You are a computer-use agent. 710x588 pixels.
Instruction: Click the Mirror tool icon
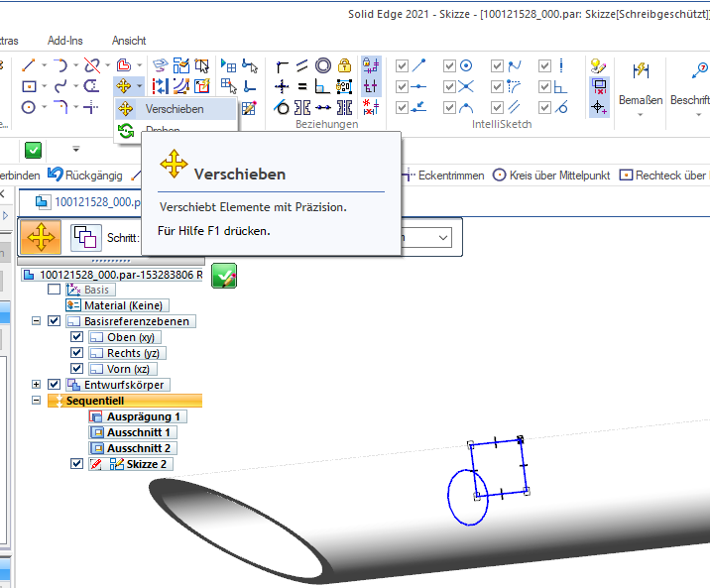point(161,86)
